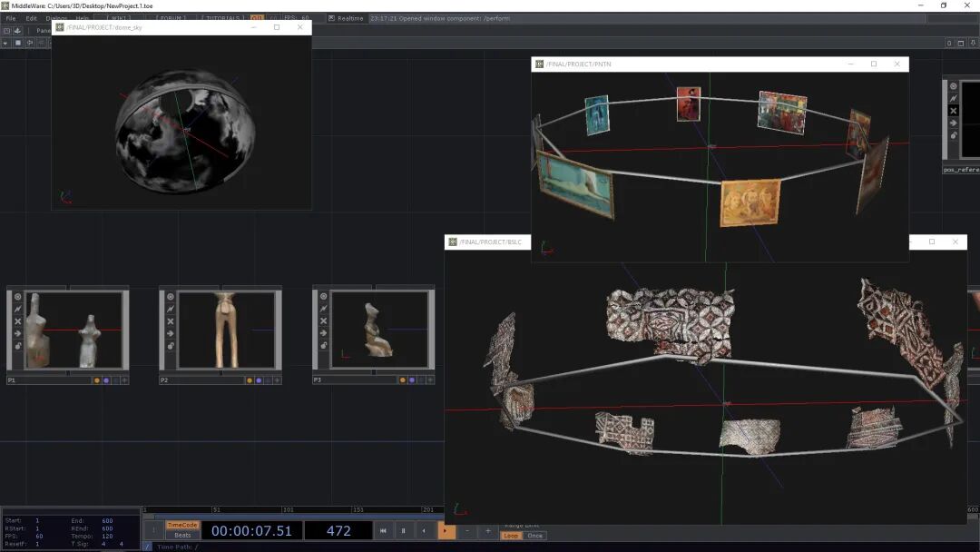The height and width of the screenshot is (552, 980).
Task: Toggle the lock flag on node P1
Action: pos(17,346)
